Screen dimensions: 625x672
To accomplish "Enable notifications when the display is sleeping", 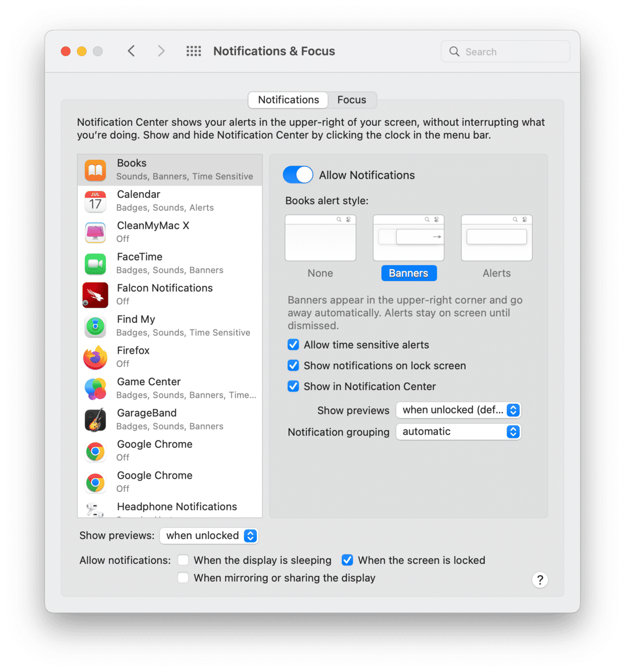I will 183,560.
